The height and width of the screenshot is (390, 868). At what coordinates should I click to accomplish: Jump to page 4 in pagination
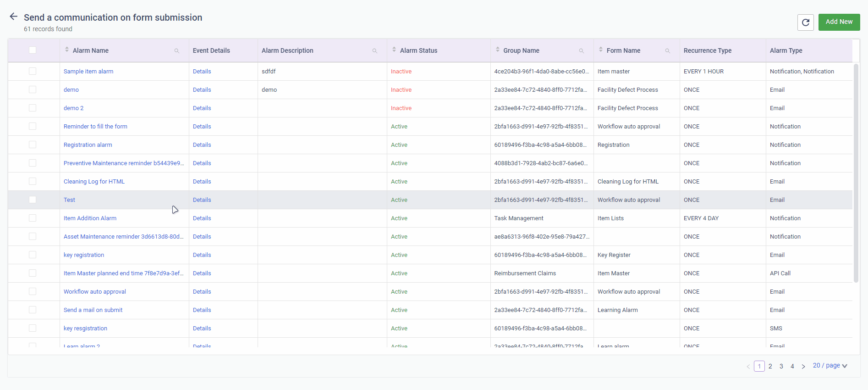click(x=792, y=366)
